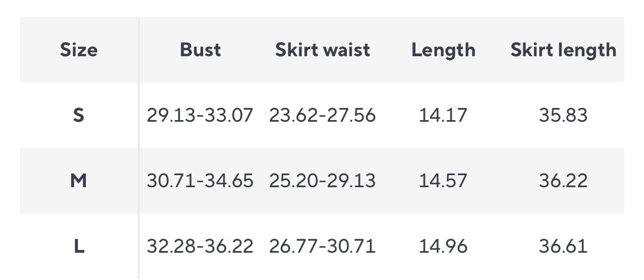
Task: Select the L size row label
Action: click(x=79, y=246)
